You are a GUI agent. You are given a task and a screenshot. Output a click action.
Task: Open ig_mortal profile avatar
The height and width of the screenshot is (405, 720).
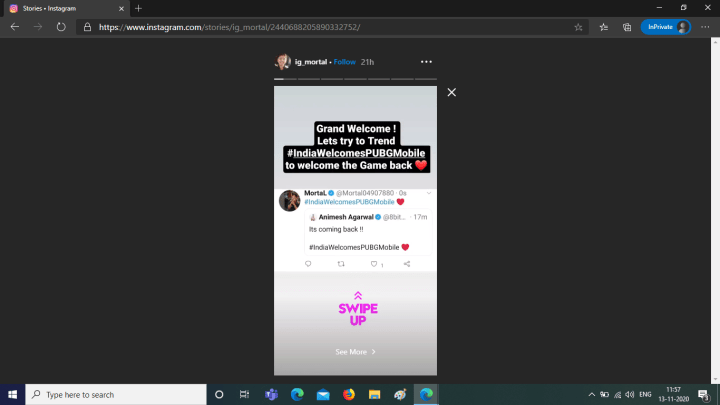tap(283, 62)
